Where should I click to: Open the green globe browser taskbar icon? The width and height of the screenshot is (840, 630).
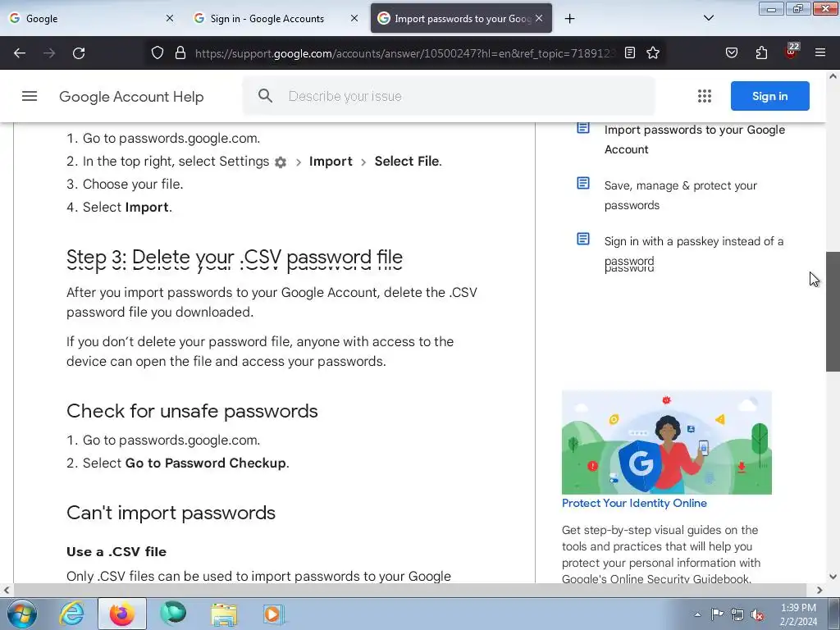(173, 614)
